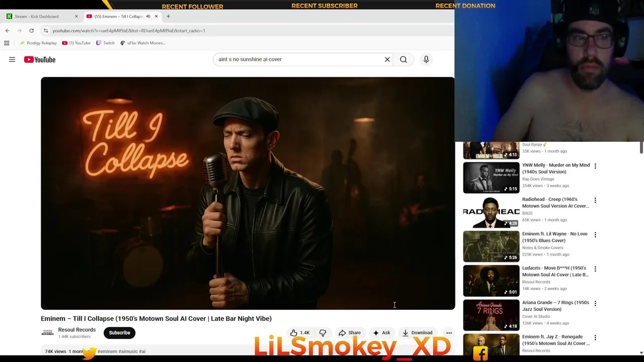Open options menu for Renegade video
This screenshot has width=644, height=362.
click(595, 338)
